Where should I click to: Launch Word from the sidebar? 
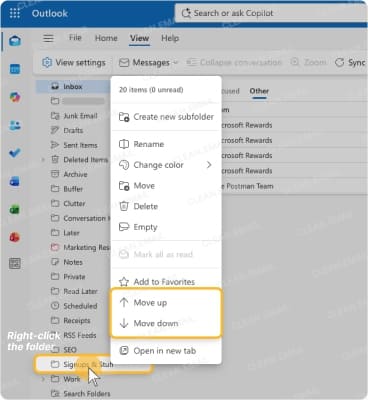click(15, 182)
